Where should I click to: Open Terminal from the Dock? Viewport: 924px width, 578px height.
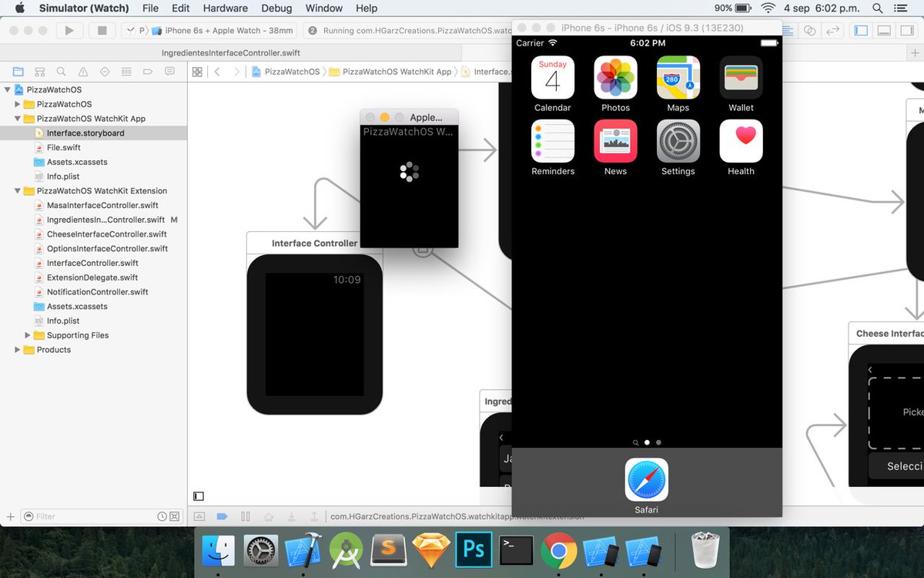click(516, 551)
